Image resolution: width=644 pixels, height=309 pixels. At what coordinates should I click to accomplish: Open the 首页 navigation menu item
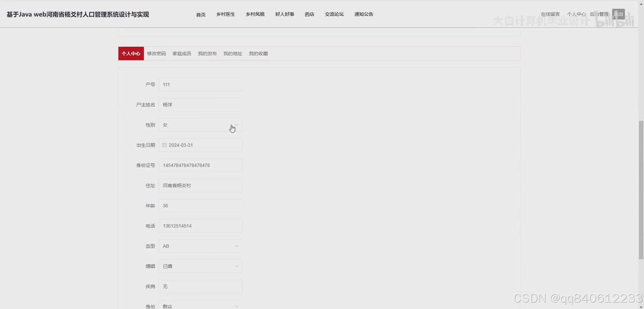[201, 14]
